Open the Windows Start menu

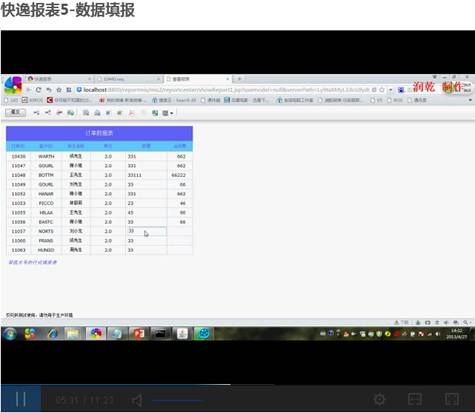(x=10, y=333)
